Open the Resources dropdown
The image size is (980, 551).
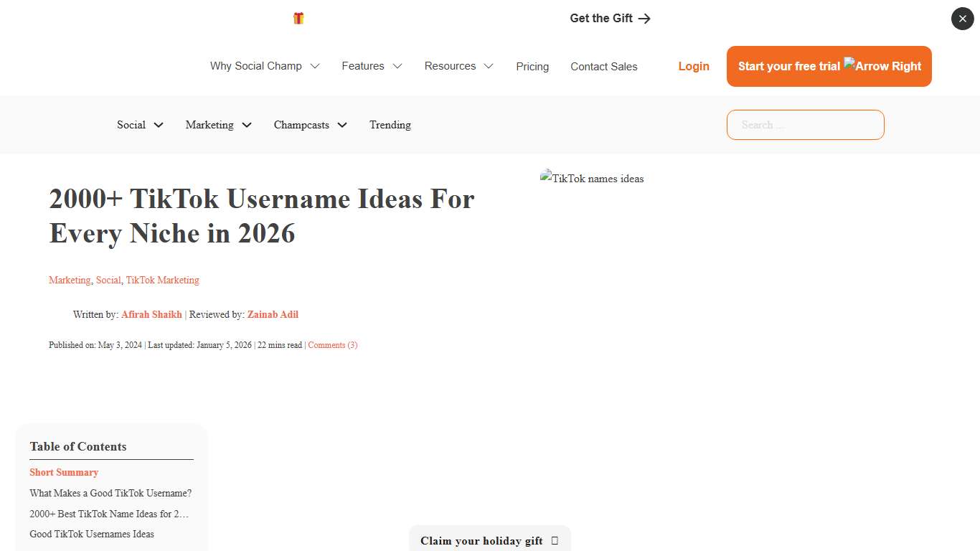[x=458, y=66]
